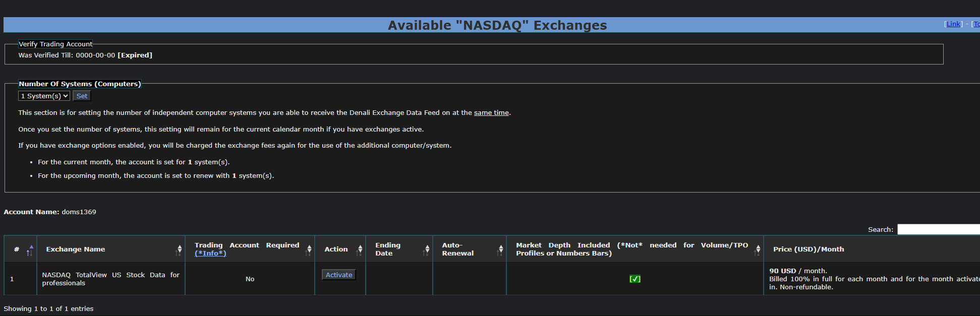Open the 1 System(s) dropdown
Viewport: 980px width, 316px height.
coord(44,96)
